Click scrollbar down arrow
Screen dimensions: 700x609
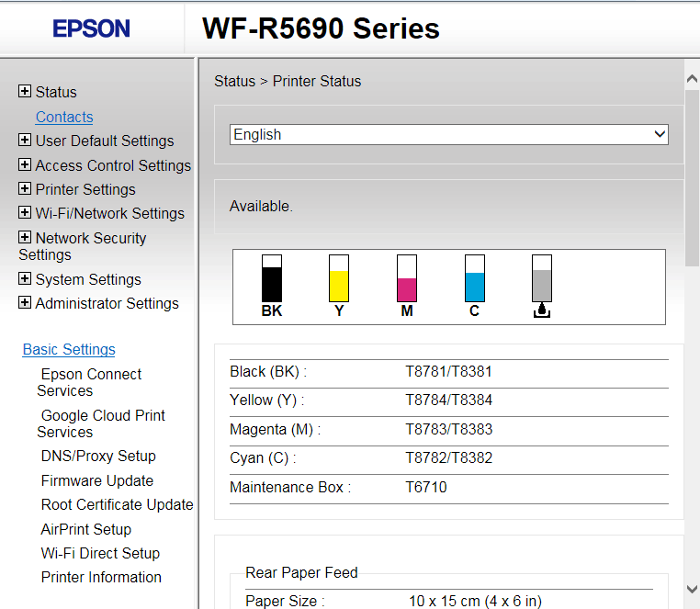coord(692,589)
